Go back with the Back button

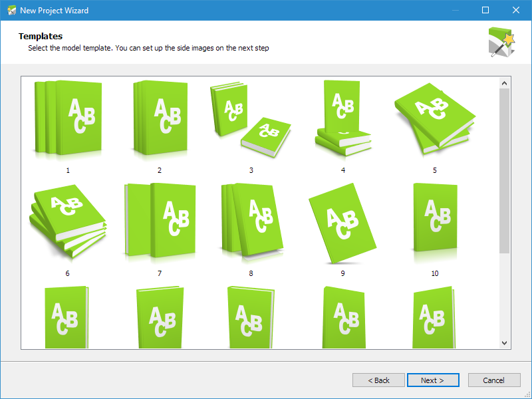(x=378, y=380)
